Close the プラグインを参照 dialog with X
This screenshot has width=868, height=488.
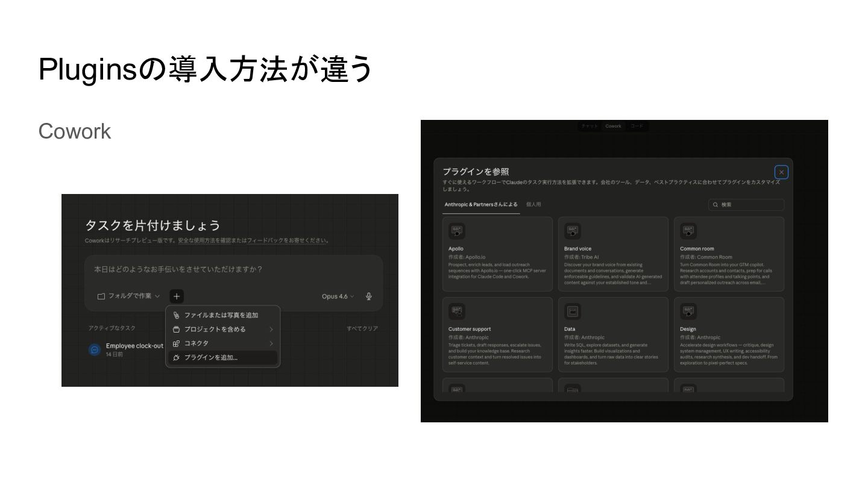[x=781, y=172]
